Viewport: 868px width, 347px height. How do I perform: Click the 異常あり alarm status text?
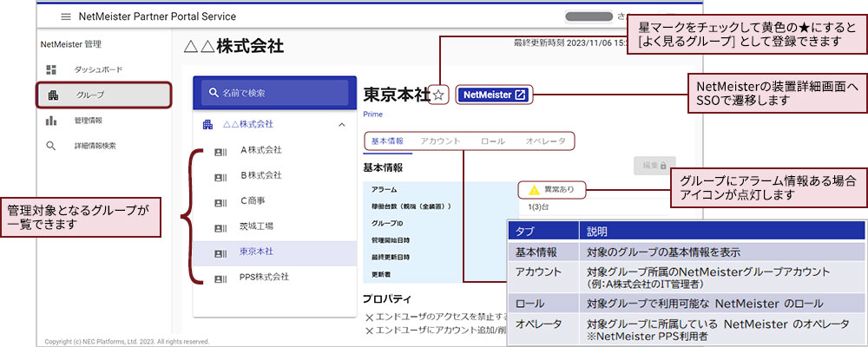pos(559,190)
